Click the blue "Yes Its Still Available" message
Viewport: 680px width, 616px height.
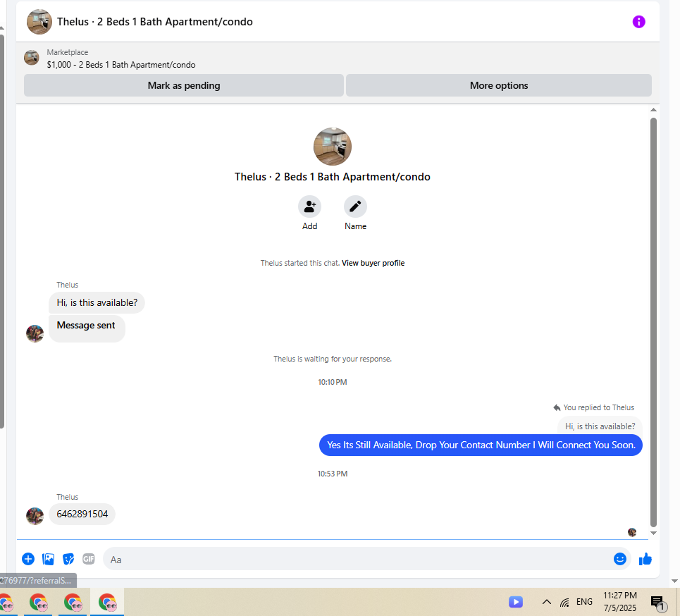click(x=481, y=445)
